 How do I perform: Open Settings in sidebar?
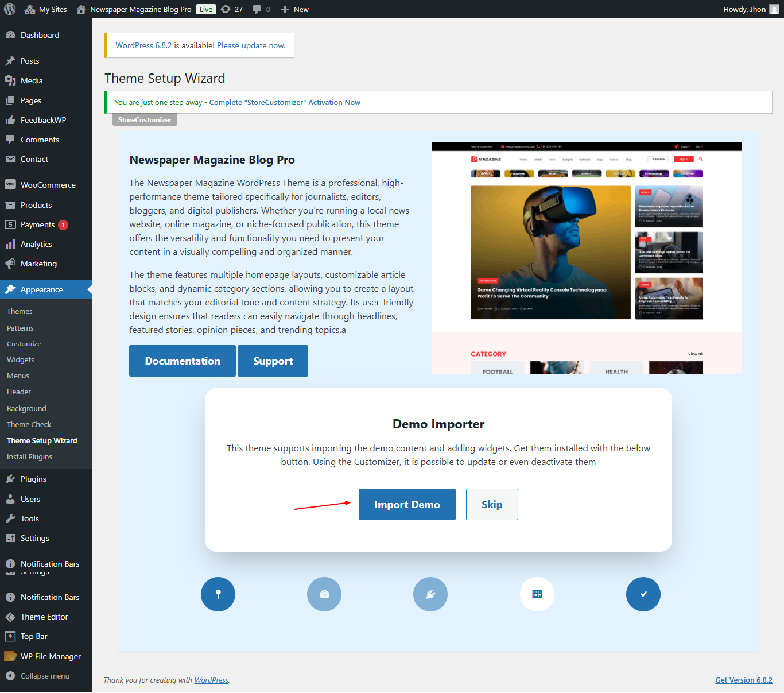pyautogui.click(x=46, y=538)
